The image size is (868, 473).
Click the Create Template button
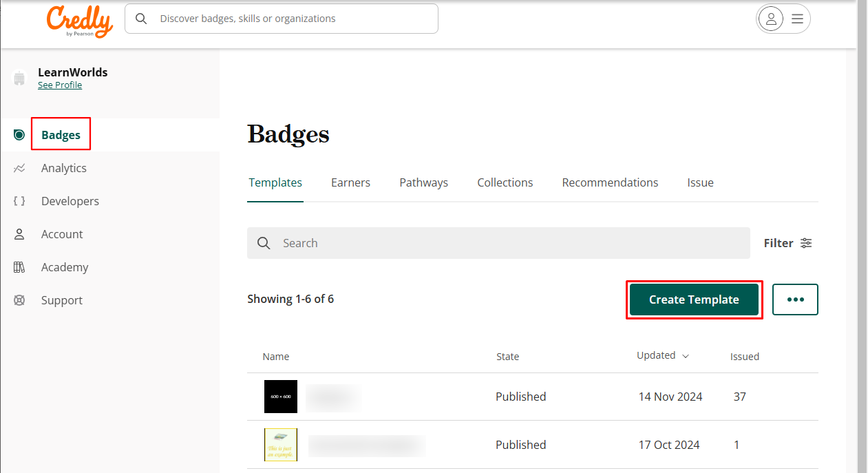(x=694, y=299)
